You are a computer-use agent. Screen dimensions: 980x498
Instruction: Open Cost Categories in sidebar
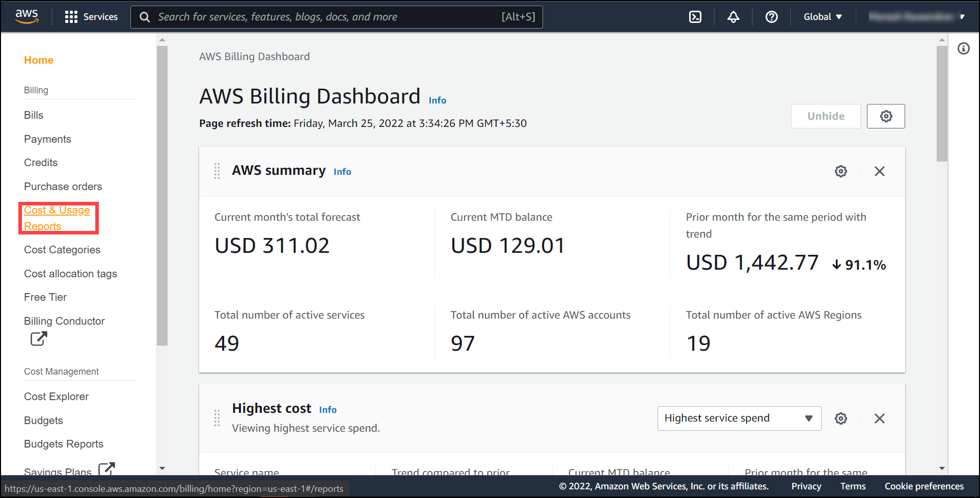pyautogui.click(x=62, y=250)
